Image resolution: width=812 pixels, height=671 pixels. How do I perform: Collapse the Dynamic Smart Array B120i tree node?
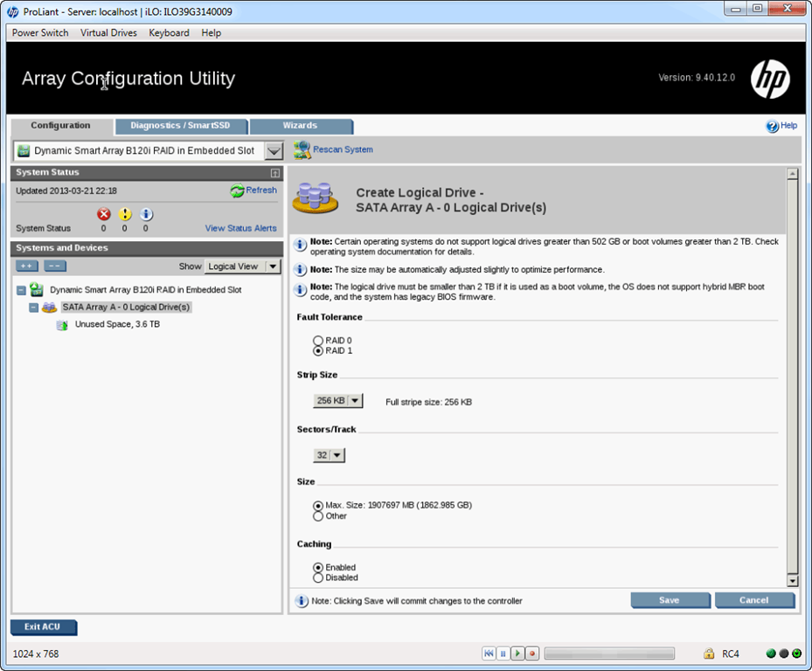(x=21, y=290)
